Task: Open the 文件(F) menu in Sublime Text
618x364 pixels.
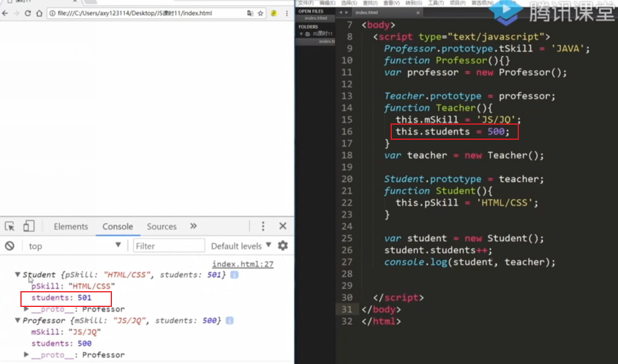Action: 306,3
